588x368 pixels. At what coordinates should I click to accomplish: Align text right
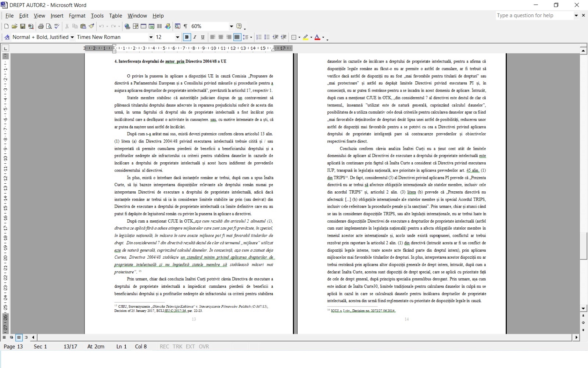229,37
